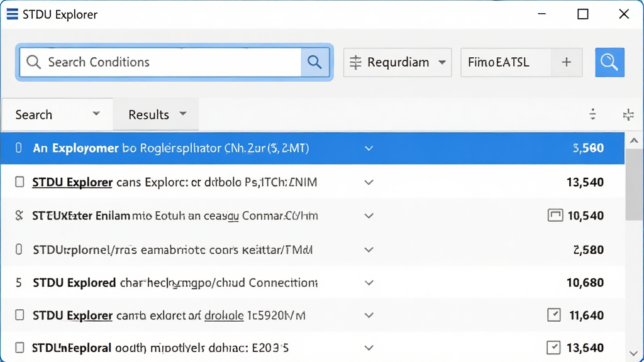644x362 pixels.
Task: Open the STDU Explorer hamburger menu icon
Action: coord(13,14)
